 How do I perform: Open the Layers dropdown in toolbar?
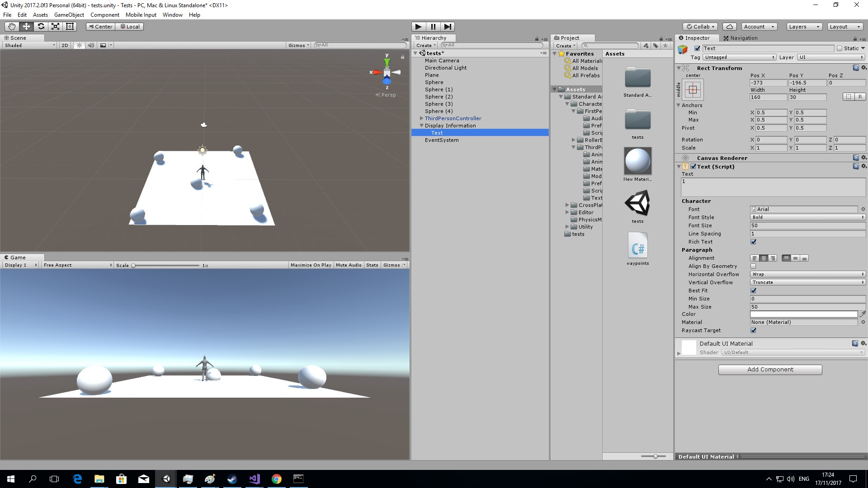pos(804,27)
